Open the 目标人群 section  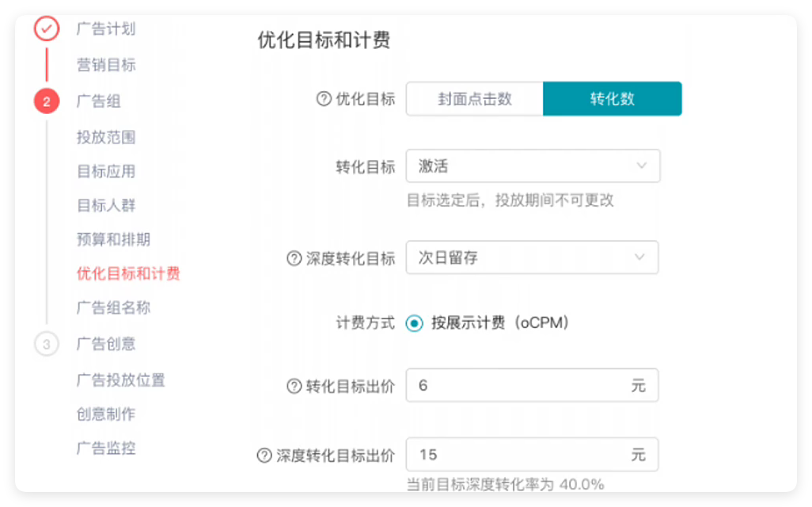click(107, 205)
